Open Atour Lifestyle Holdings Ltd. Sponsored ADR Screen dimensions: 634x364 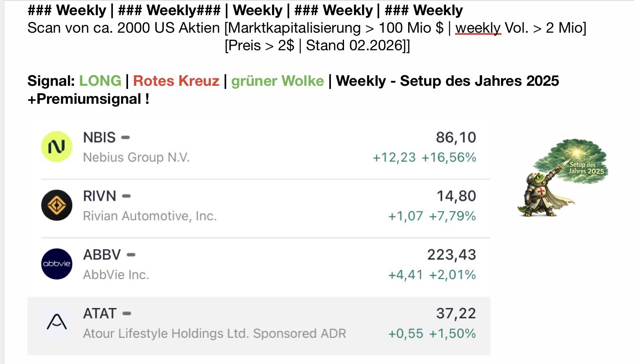click(x=214, y=333)
